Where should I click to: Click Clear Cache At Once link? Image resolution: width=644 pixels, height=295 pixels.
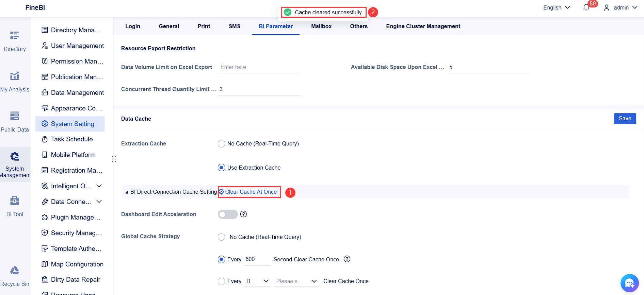point(248,192)
